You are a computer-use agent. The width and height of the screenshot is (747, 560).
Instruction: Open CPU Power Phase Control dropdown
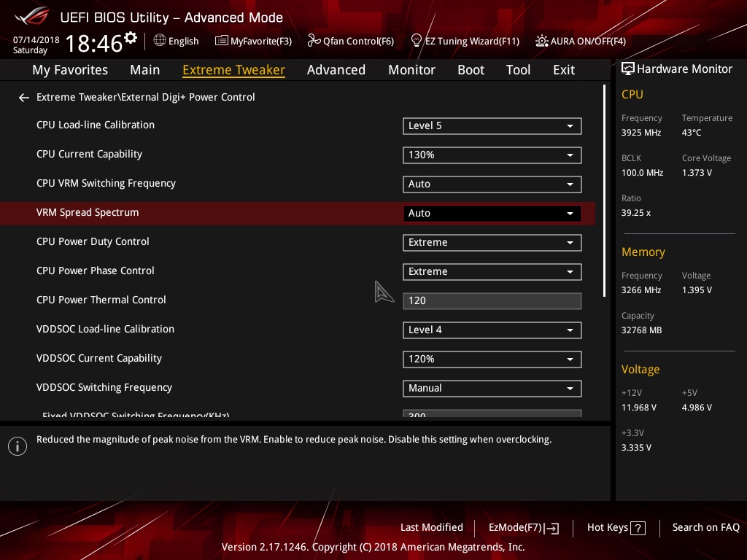[x=492, y=271]
